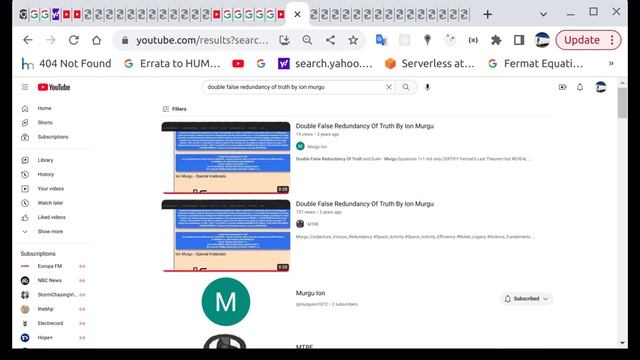The width and height of the screenshot is (640, 360).
Task: Clear the YouTube search box with the X
Action: pyautogui.click(x=389, y=87)
